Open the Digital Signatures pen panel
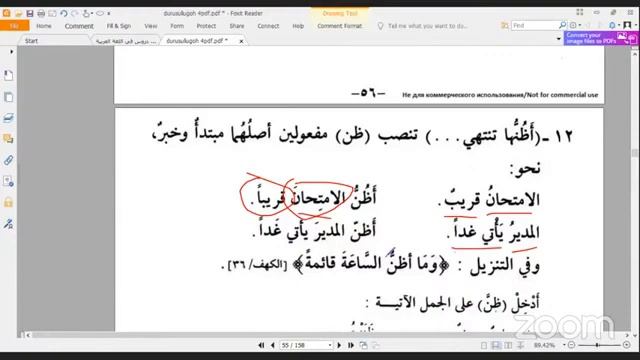 9,224
